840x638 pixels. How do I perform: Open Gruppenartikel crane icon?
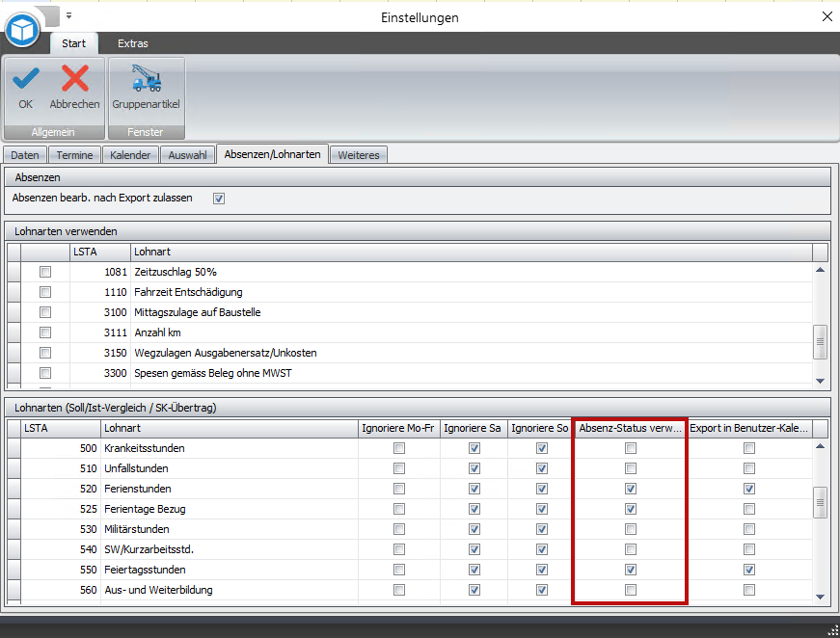tap(146, 80)
